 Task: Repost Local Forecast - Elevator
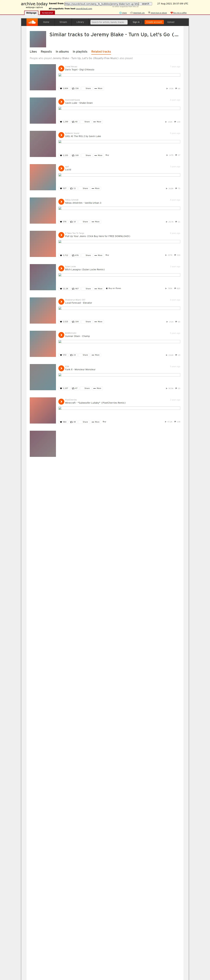(75, 322)
